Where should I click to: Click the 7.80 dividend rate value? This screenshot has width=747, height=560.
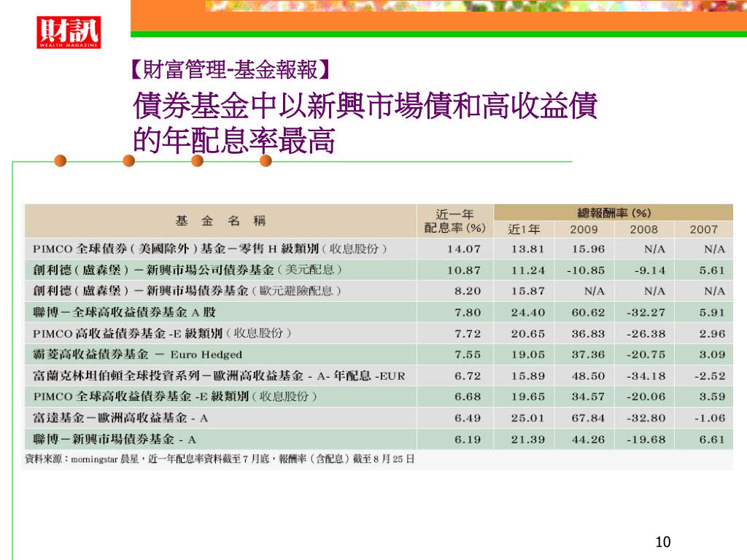coord(467,312)
